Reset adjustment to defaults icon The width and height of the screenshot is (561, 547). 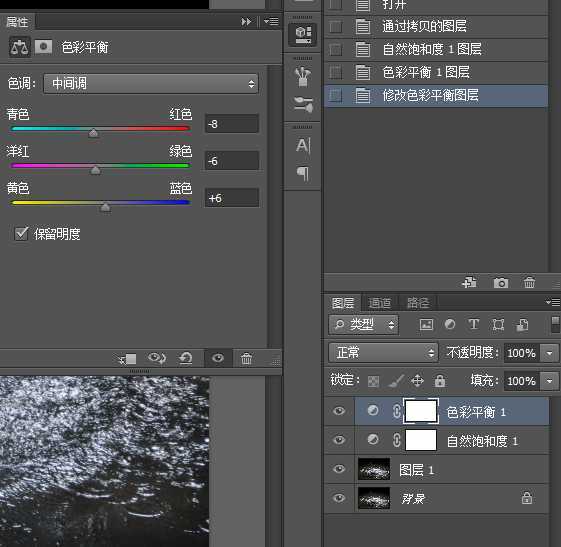tap(186, 358)
